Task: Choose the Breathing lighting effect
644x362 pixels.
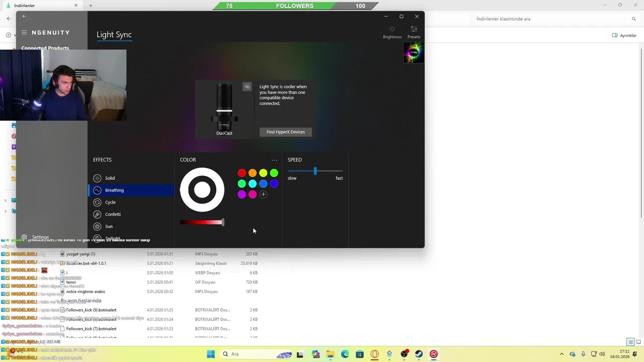Action: 131,190
